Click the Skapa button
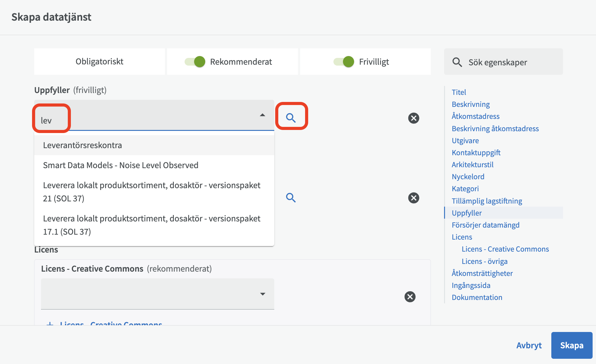 [571, 345]
